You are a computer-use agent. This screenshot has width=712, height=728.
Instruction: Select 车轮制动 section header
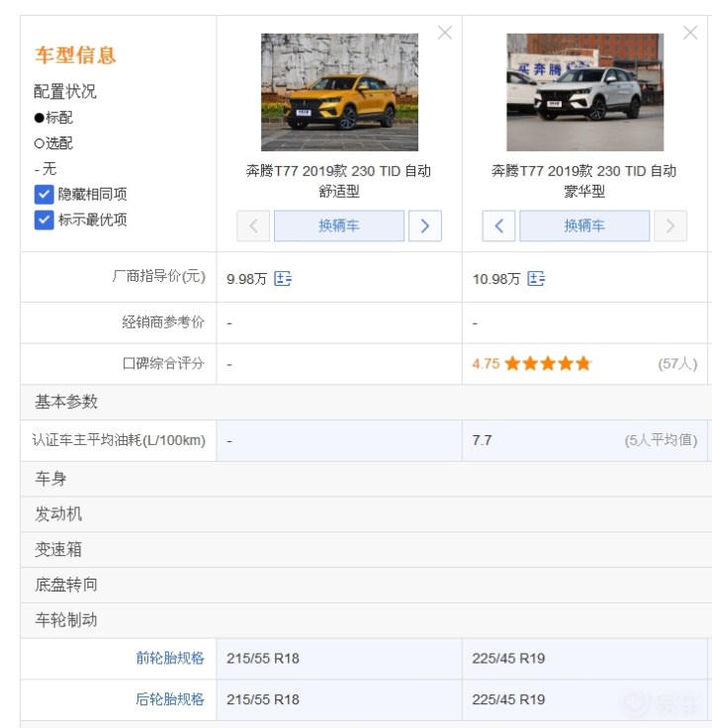[x=367, y=620]
